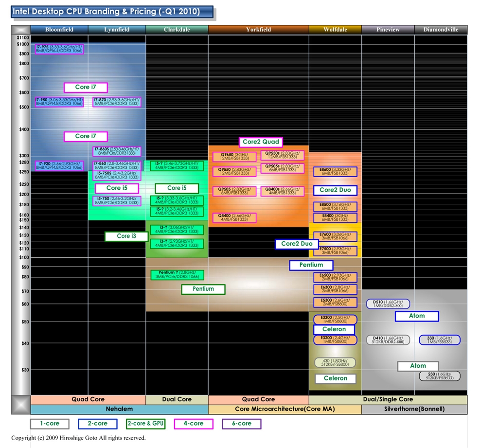Select the Q9505 2.83GHz 6MB box
498x448 pixels.
tap(234, 191)
